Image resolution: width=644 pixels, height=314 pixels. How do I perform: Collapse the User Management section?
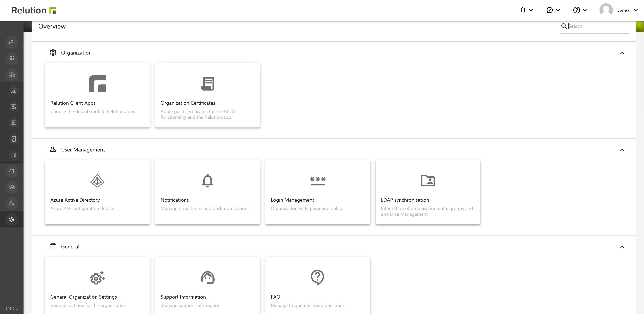[x=622, y=150]
